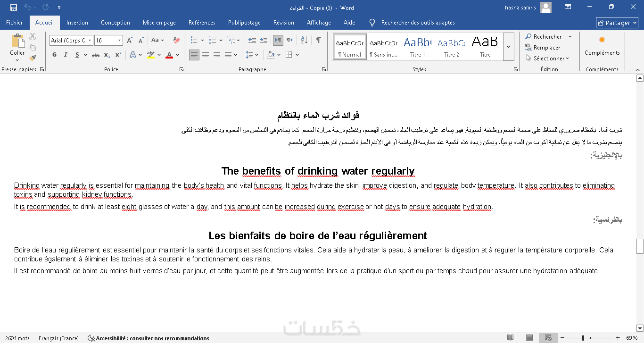Open the line spacing dropdown

pyautogui.click(x=252, y=55)
